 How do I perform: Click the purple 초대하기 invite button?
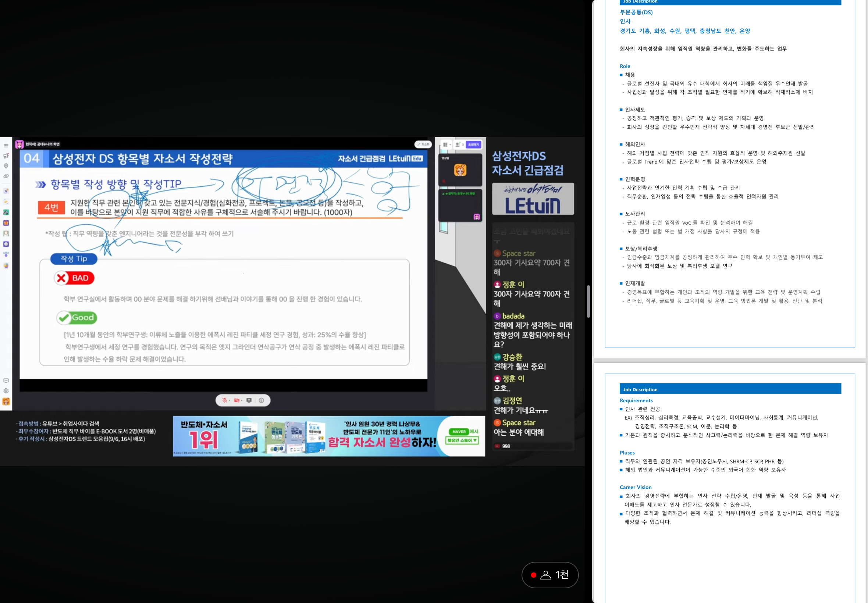(x=473, y=144)
